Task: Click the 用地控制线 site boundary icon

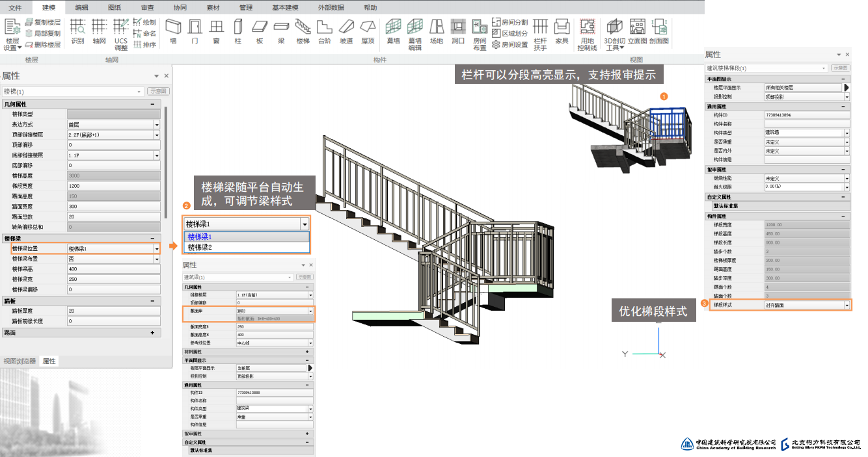Action: [587, 34]
